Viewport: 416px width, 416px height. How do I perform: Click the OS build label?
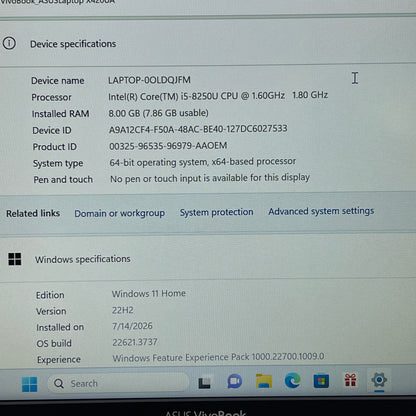coord(54,343)
